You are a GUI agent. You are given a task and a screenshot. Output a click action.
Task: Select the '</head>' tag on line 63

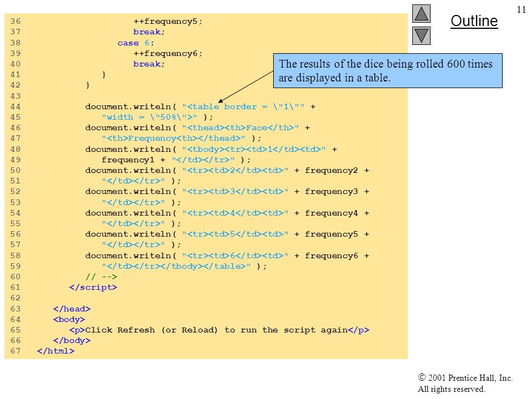click(71, 309)
